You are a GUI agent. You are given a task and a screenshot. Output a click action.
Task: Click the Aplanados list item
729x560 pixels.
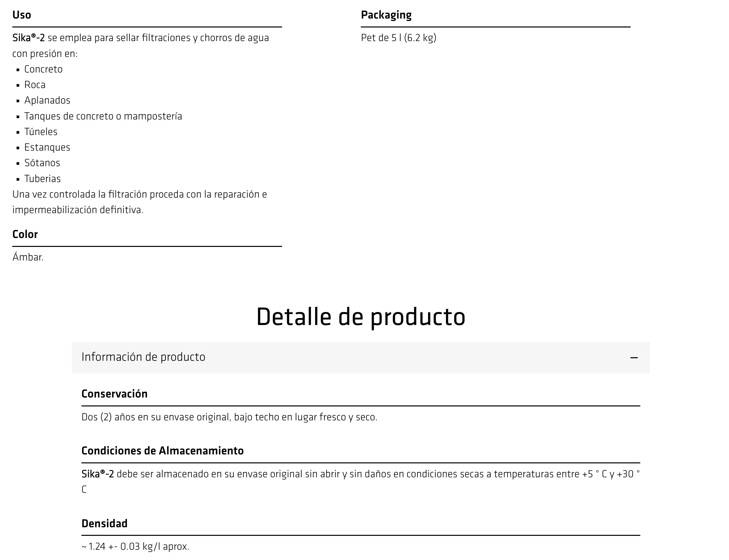(47, 100)
